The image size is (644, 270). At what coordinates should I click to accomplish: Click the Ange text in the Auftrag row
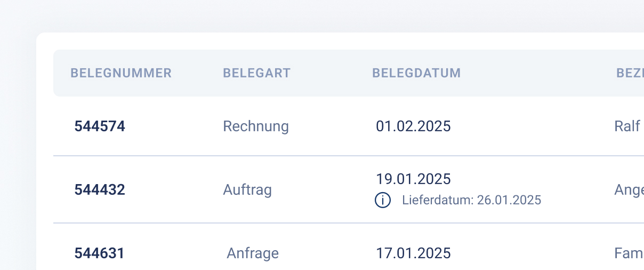(x=629, y=190)
